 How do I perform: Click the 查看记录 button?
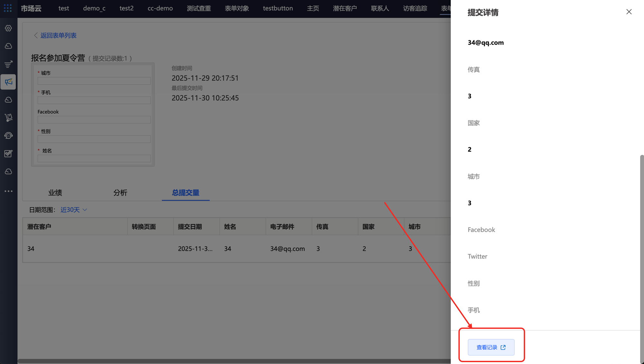tap(491, 347)
